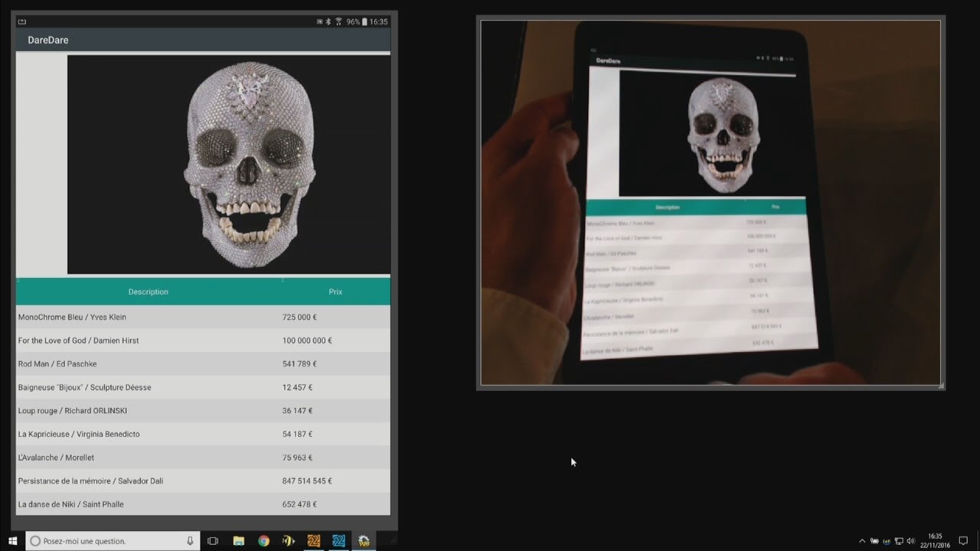
Task: Click the Android battery indicator at 96%
Action: tap(357, 21)
